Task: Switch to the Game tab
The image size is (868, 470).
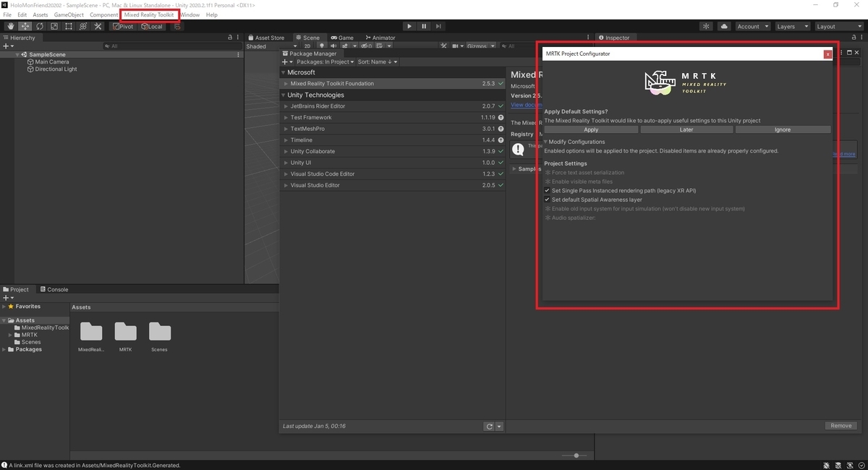Action: pyautogui.click(x=342, y=38)
